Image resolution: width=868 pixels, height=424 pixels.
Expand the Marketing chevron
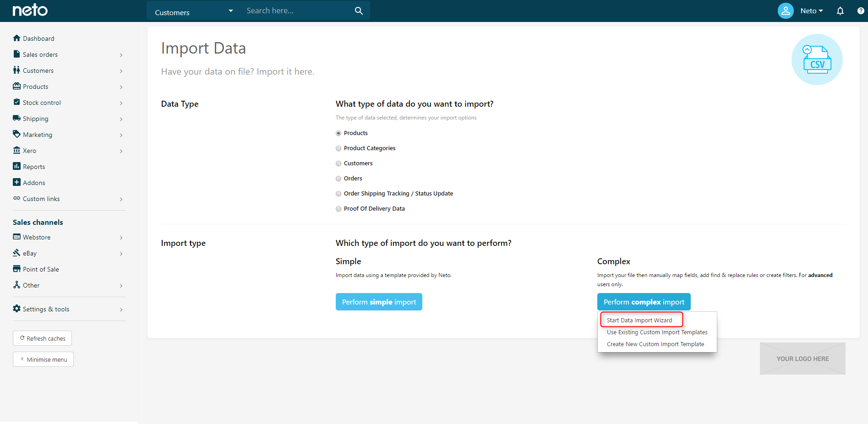(121, 135)
